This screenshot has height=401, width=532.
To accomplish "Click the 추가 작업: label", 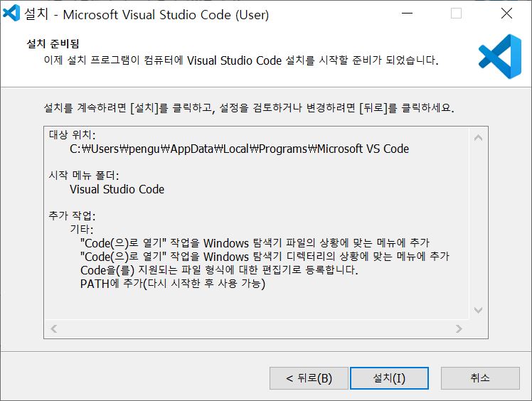I will click(x=72, y=215).
